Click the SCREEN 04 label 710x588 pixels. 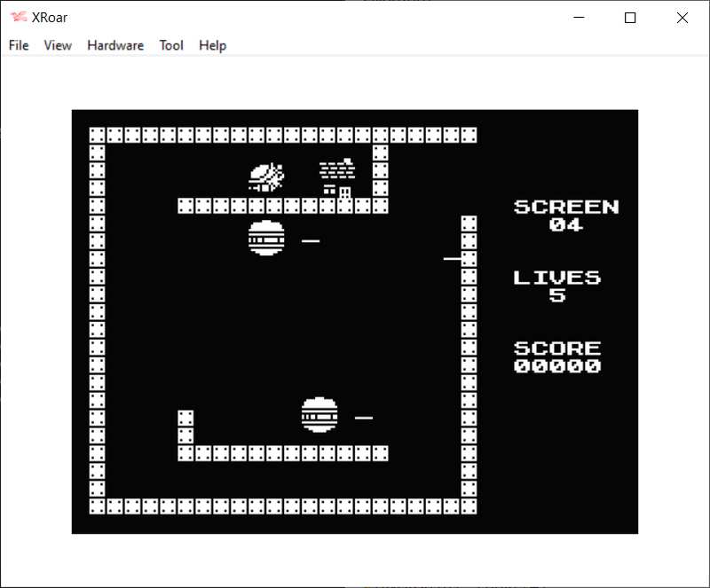[x=566, y=216]
